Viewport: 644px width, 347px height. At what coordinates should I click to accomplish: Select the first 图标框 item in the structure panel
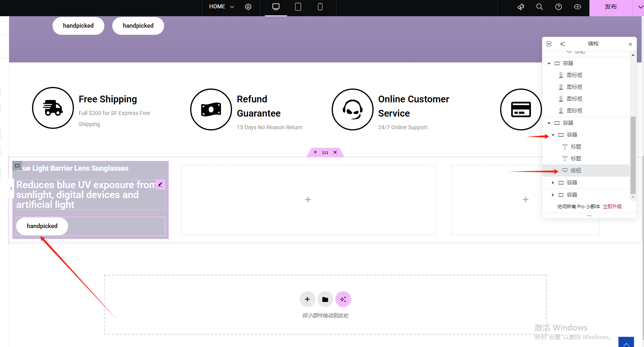point(574,75)
